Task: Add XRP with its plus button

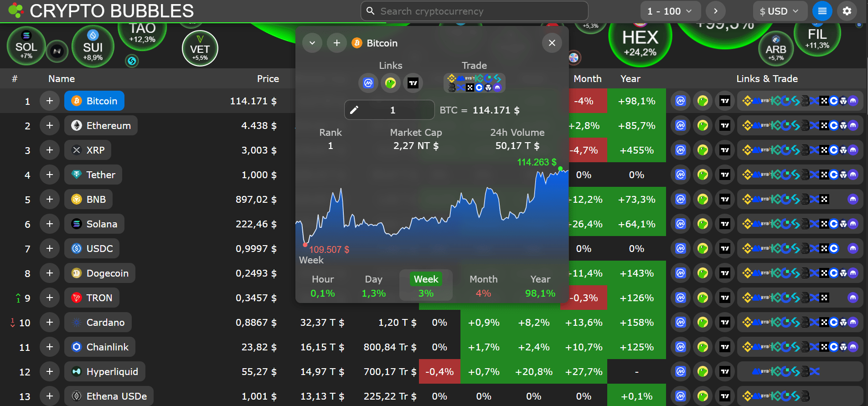Action: 50,150
